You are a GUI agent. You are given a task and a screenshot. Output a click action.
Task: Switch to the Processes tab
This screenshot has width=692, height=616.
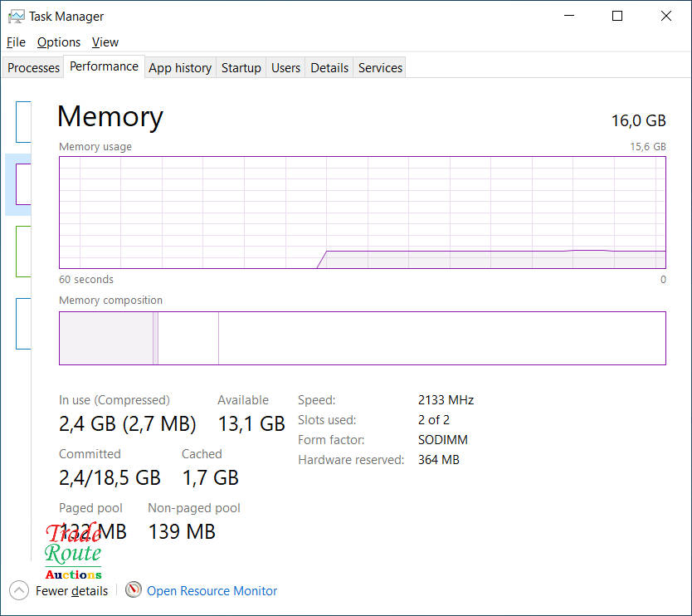tap(34, 68)
